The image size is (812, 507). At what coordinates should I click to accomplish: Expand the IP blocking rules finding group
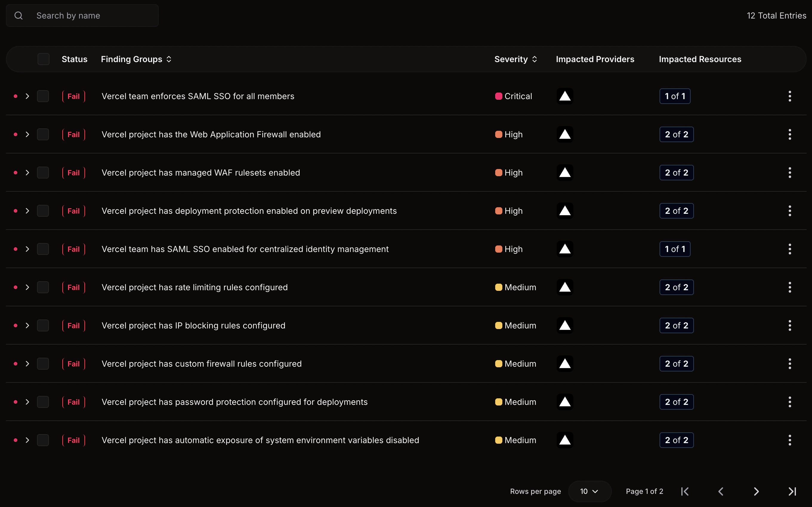click(27, 325)
